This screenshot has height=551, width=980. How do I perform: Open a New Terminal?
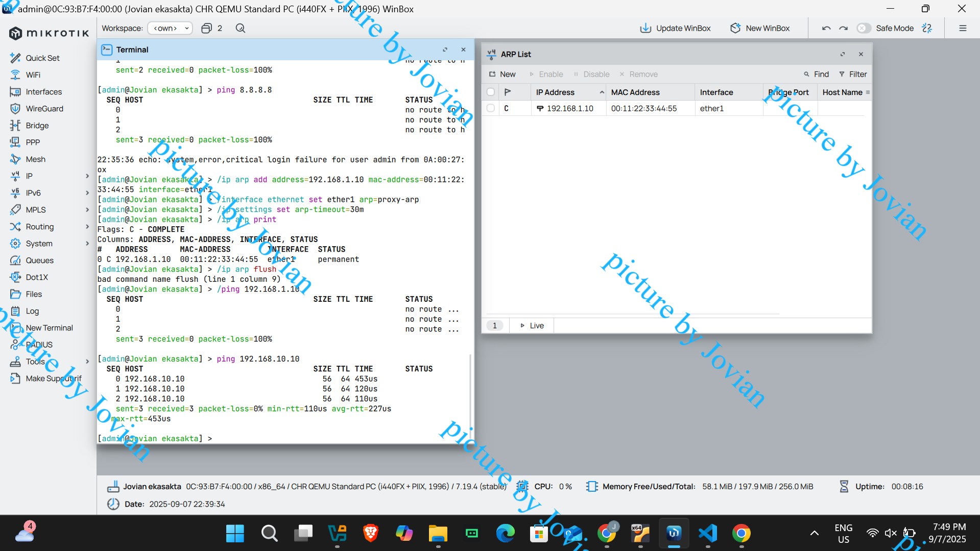coord(49,328)
